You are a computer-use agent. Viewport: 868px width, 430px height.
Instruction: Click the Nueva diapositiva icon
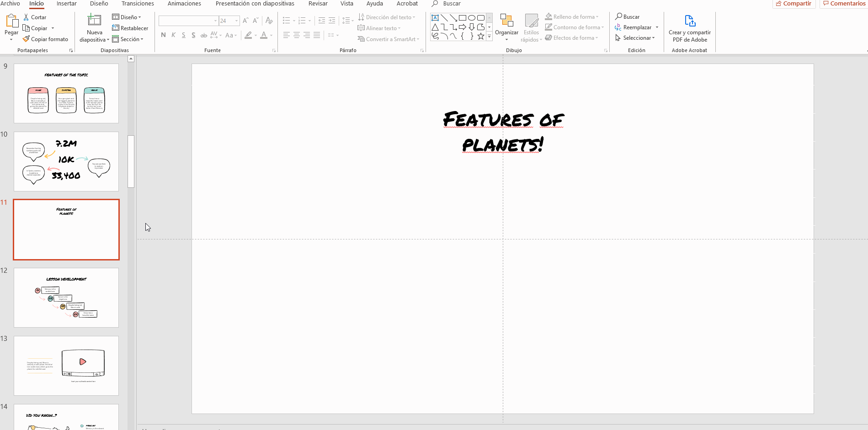coord(94,20)
